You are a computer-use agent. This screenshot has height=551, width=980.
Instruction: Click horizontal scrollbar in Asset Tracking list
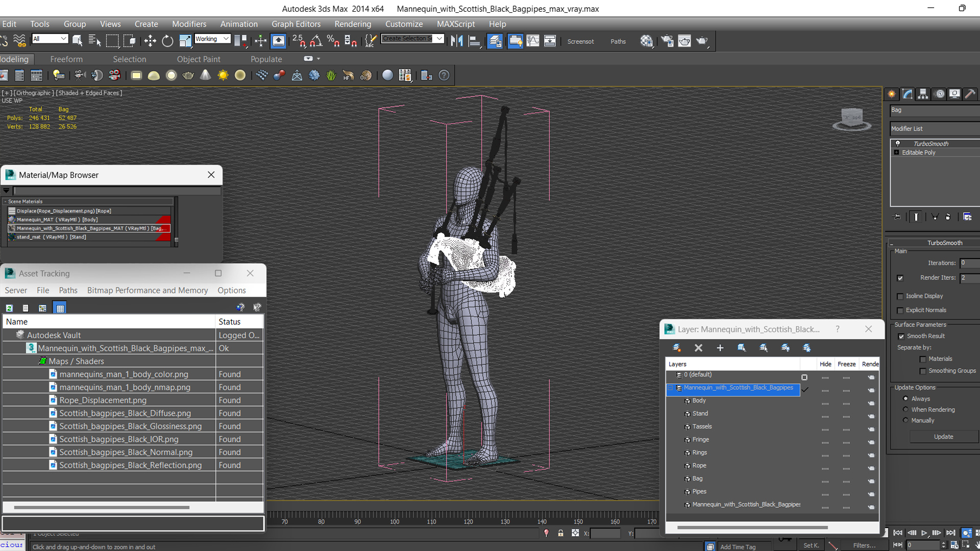102,508
